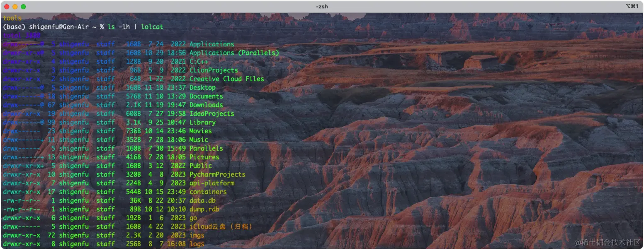Click the red close window button

7,7
